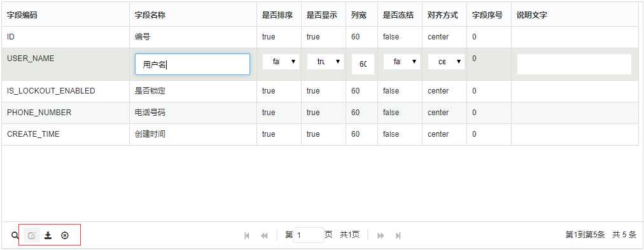Click the 第1到第5条 共 5 条 record count

pos(601,235)
